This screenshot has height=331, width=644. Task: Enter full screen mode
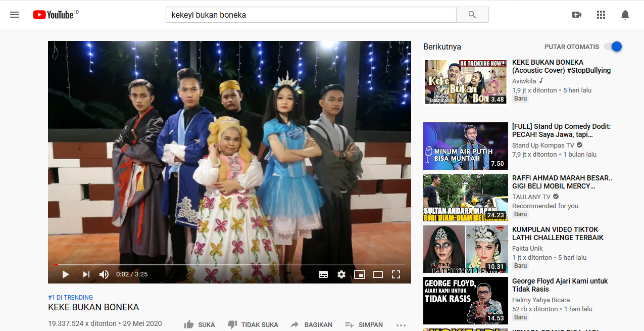[396, 274]
